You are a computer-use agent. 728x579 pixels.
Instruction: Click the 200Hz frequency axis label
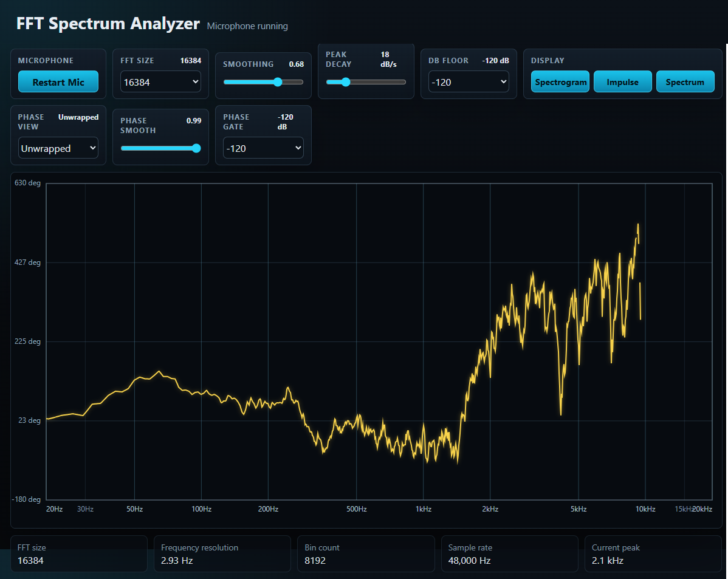[x=269, y=509]
